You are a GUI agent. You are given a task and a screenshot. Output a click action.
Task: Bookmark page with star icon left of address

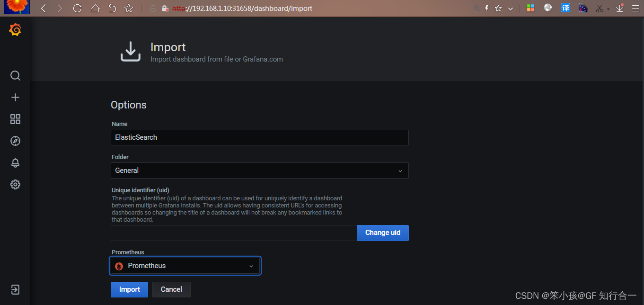pyautogui.click(x=129, y=9)
